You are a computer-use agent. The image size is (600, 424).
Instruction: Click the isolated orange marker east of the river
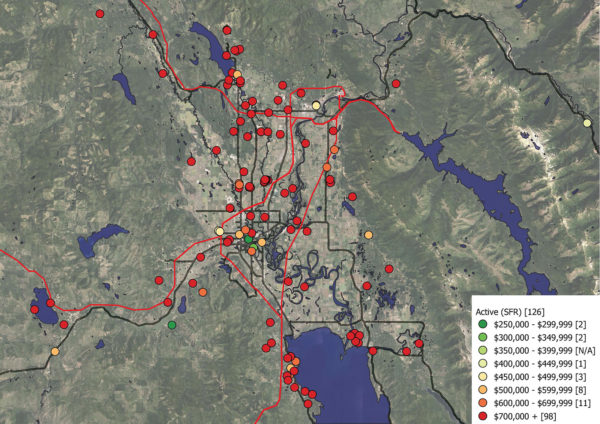pyautogui.click(x=368, y=234)
